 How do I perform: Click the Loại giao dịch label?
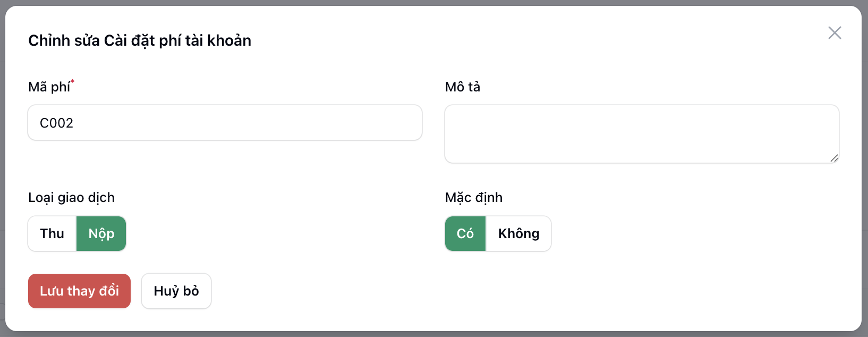point(71,197)
